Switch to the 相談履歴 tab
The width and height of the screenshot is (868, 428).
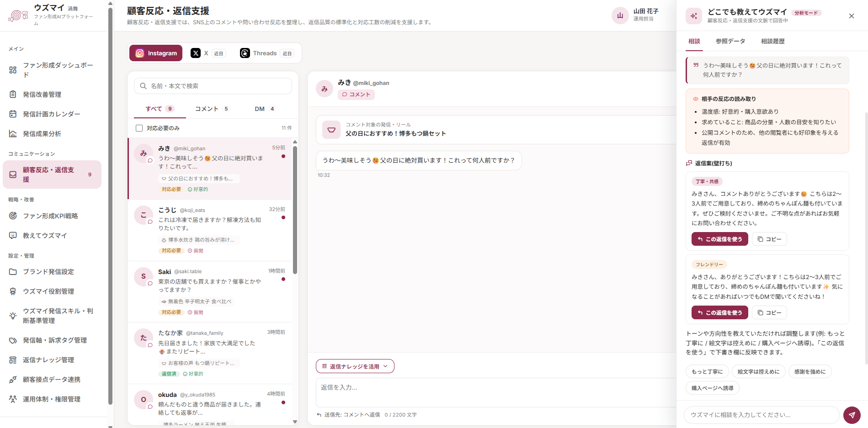pos(772,41)
